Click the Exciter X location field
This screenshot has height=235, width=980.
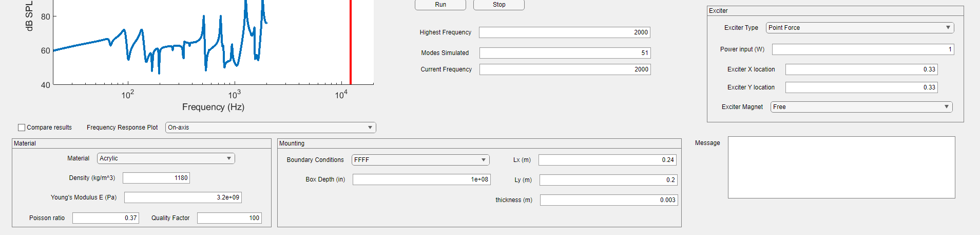point(861,69)
